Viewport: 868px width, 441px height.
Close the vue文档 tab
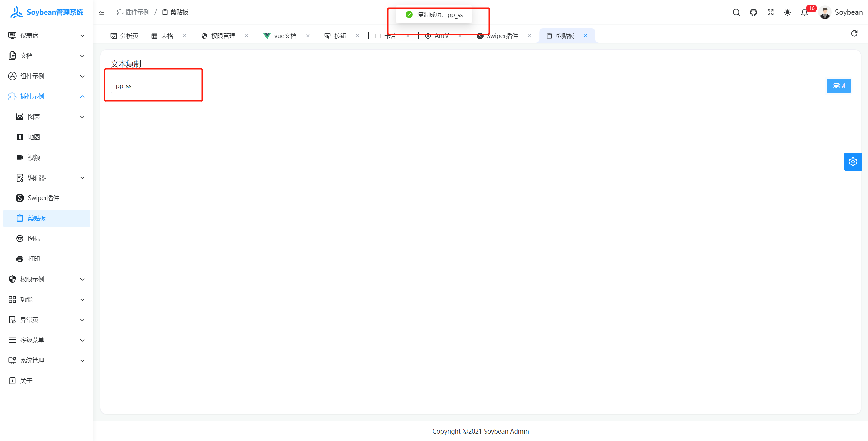click(x=308, y=36)
